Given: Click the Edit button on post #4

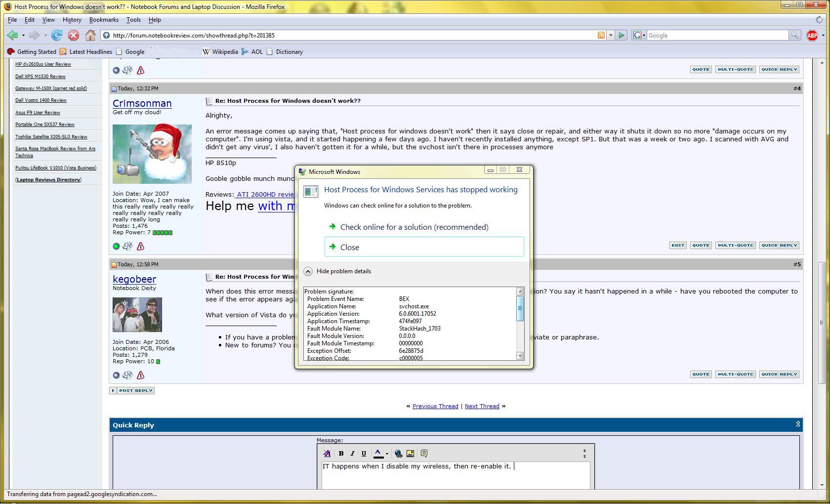Looking at the screenshot, I should 678,245.
